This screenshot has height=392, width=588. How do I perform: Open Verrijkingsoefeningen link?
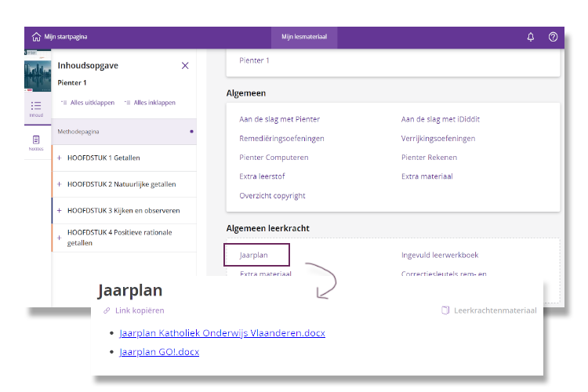pyautogui.click(x=438, y=139)
